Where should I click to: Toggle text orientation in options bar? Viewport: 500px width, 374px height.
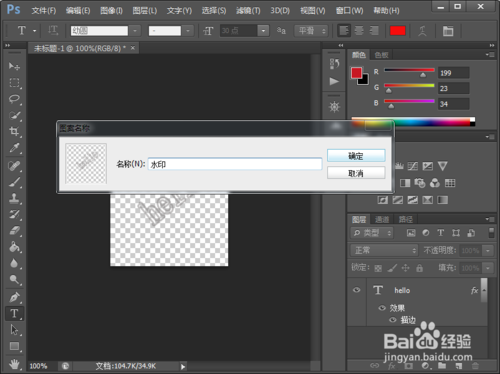(53, 31)
